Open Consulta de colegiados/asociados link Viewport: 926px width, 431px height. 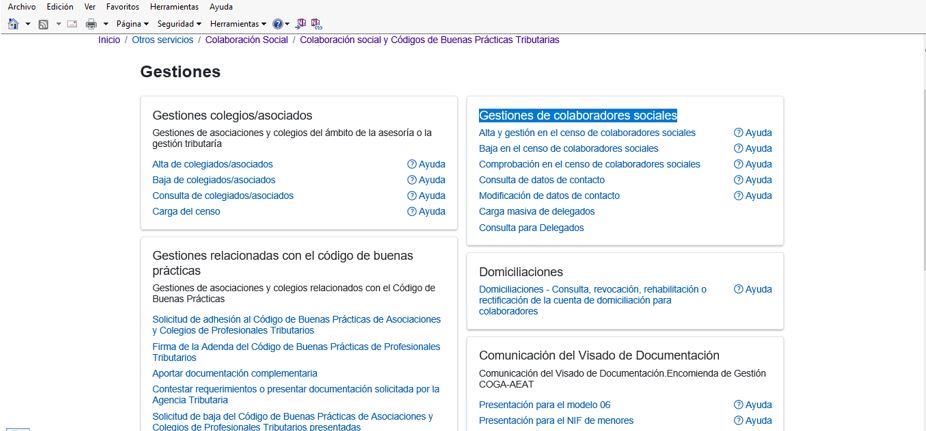[223, 196]
